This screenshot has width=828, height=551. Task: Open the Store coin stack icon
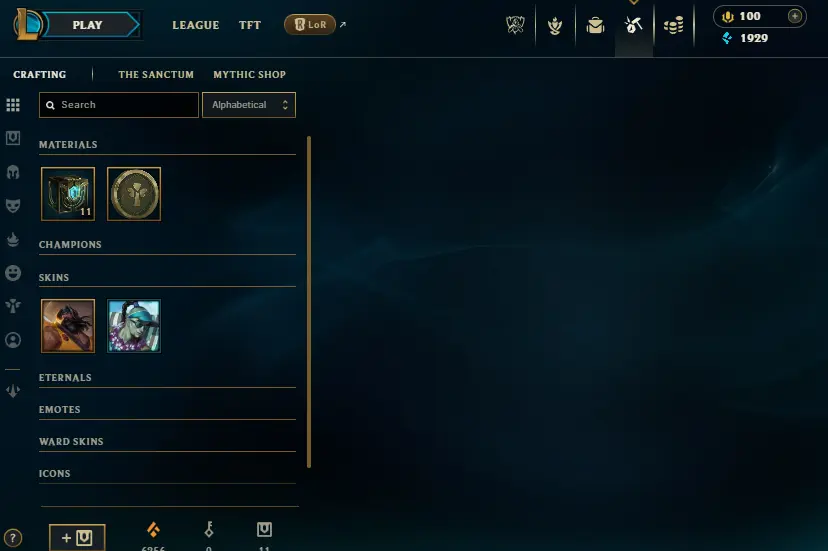point(673,25)
